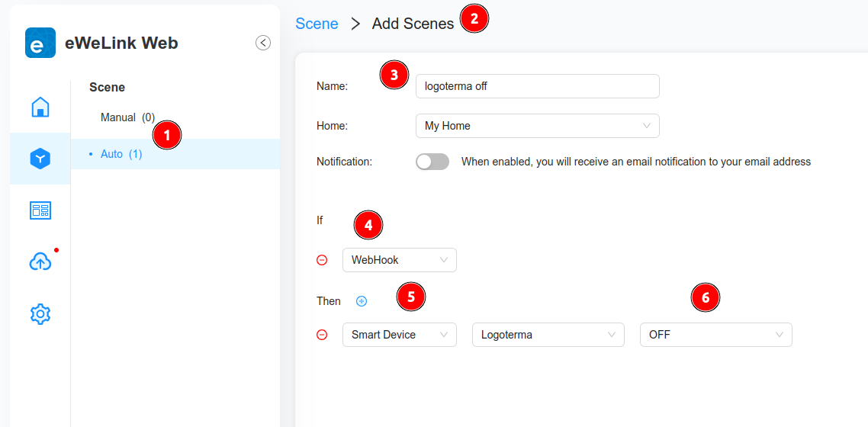The image size is (868, 427).
Task: Click the Name: label
Action: pyautogui.click(x=332, y=86)
